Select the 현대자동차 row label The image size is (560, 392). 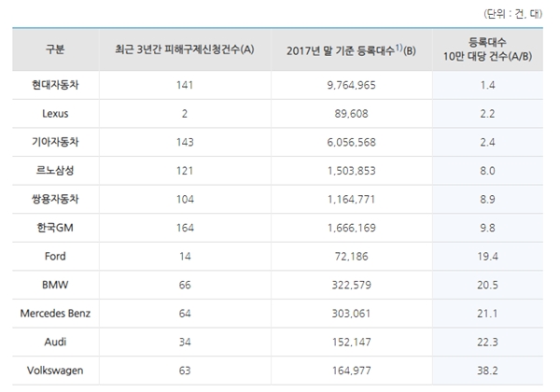(55, 85)
